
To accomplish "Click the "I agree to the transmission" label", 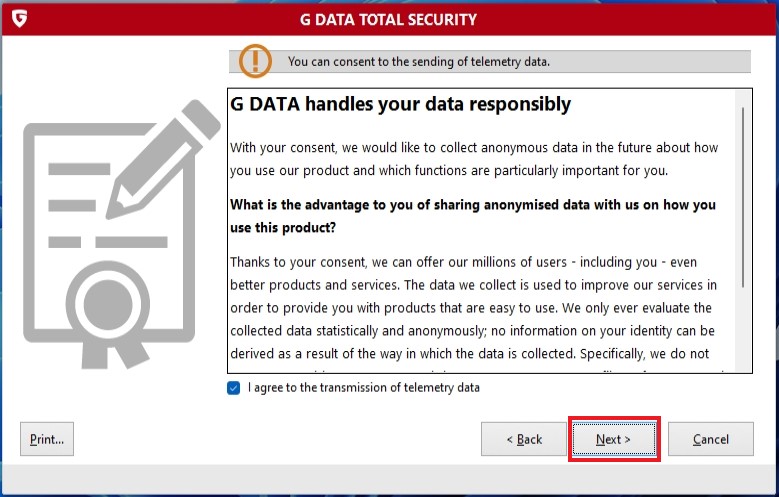I will pos(363,388).
